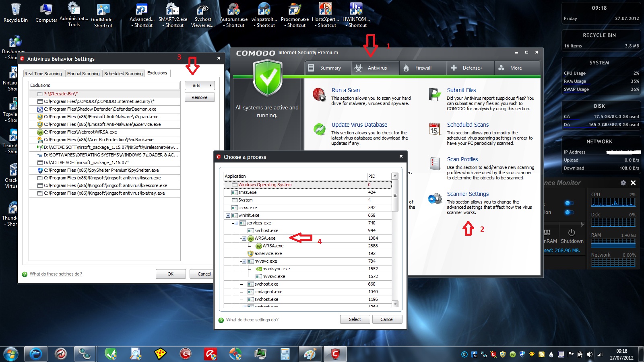Click the Scan Profiles notepad icon
This screenshot has width=644, height=362.
pos(435,164)
